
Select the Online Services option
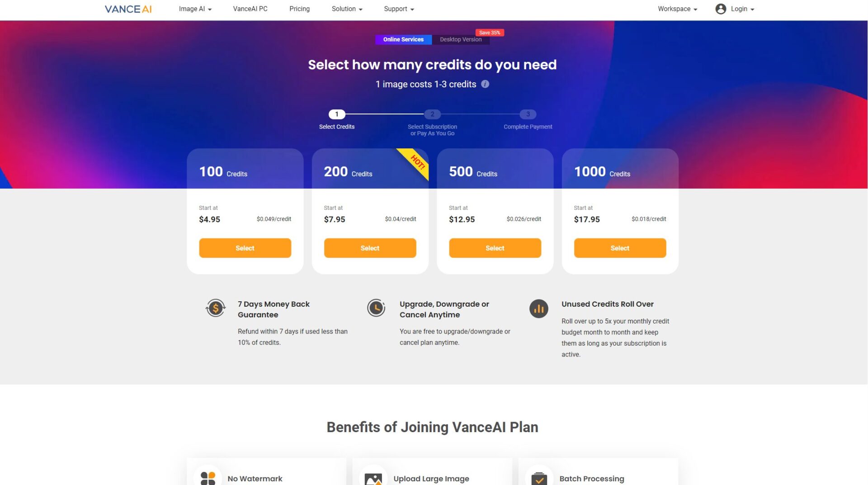[x=403, y=39]
